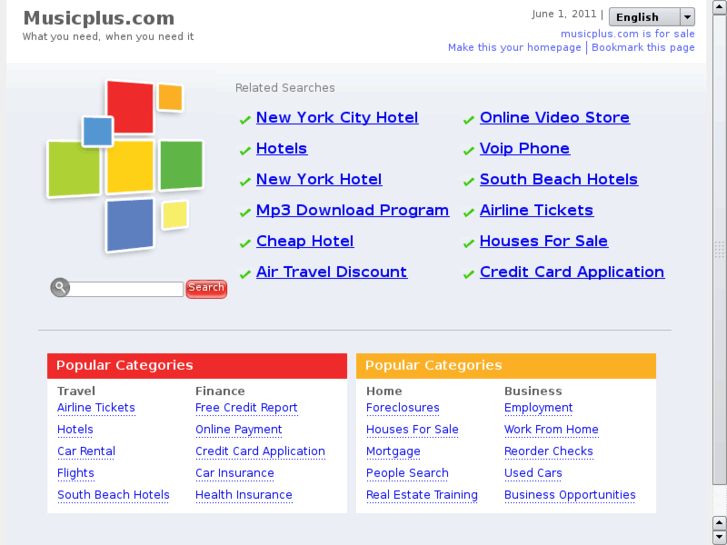This screenshot has height=545, width=727.
Task: Open Used Cars link
Action: tap(533, 473)
